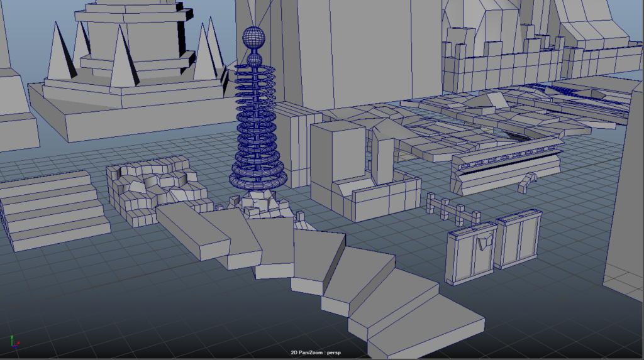Select the left double-door cabinet panel
The width and height of the screenshot is (644, 360).
point(467,256)
